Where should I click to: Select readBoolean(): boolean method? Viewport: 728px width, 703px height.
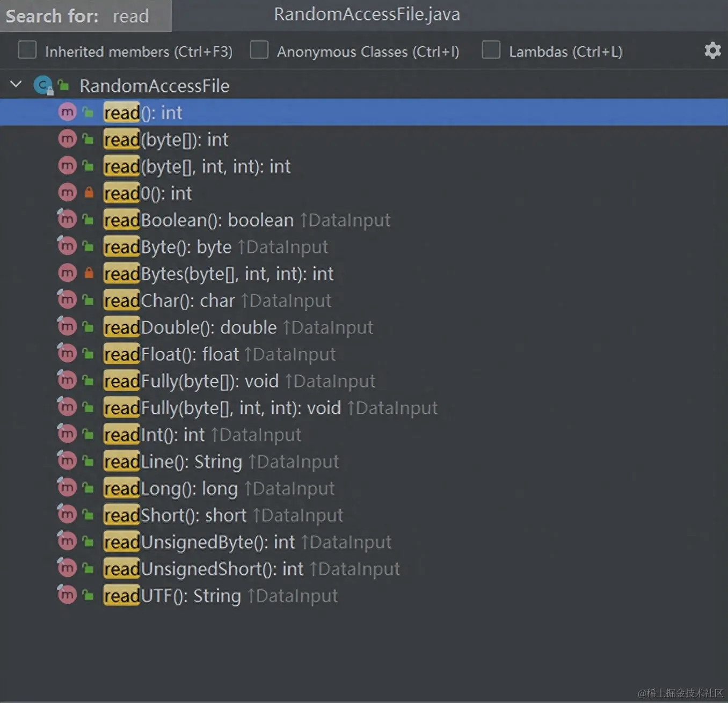[x=199, y=220]
